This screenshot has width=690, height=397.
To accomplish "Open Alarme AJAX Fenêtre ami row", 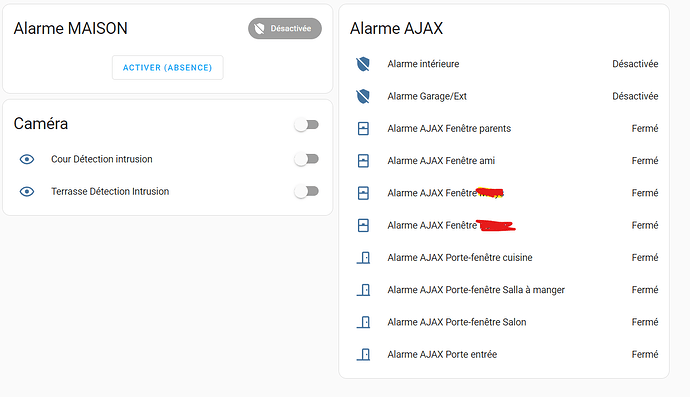I will pyautogui.click(x=504, y=161).
